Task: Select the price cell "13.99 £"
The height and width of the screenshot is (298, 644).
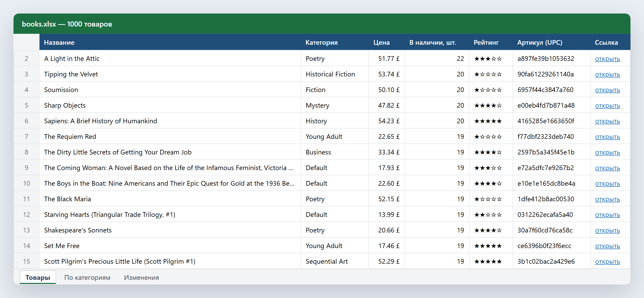Action: pyautogui.click(x=387, y=214)
